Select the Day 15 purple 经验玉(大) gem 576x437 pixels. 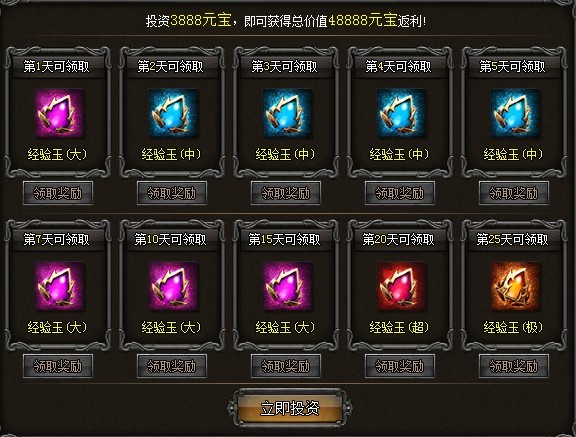point(287,286)
